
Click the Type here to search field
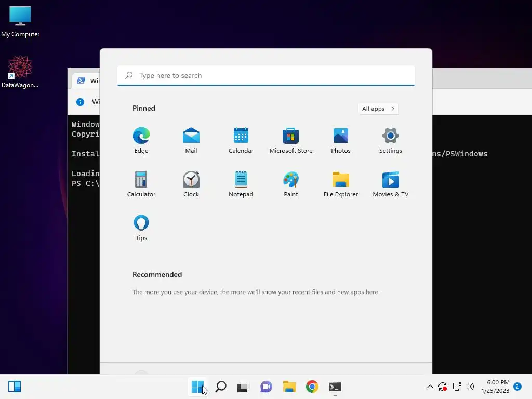(x=265, y=75)
